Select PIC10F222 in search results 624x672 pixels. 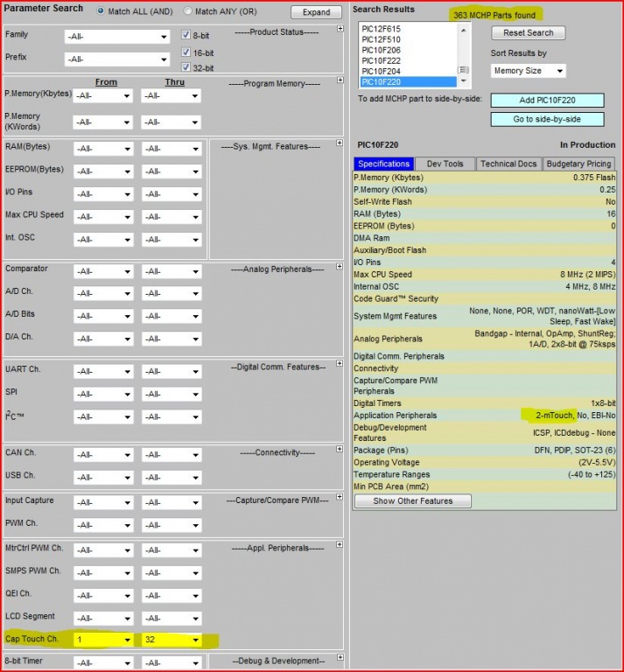point(408,60)
